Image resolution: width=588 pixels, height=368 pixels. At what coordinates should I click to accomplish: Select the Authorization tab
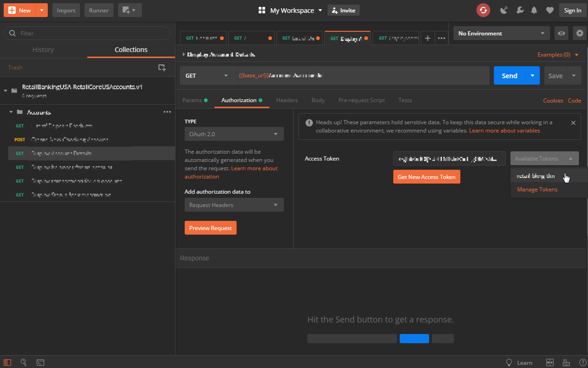click(x=242, y=100)
